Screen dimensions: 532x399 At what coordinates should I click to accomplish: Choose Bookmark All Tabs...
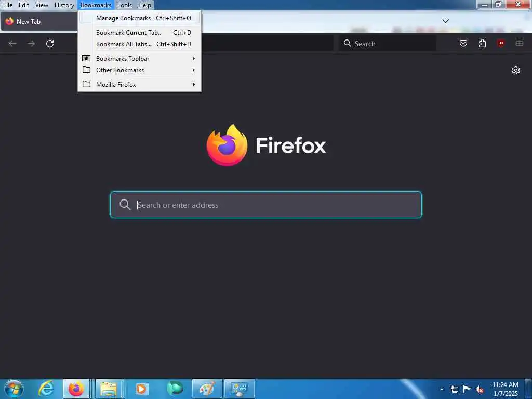[x=139, y=44]
